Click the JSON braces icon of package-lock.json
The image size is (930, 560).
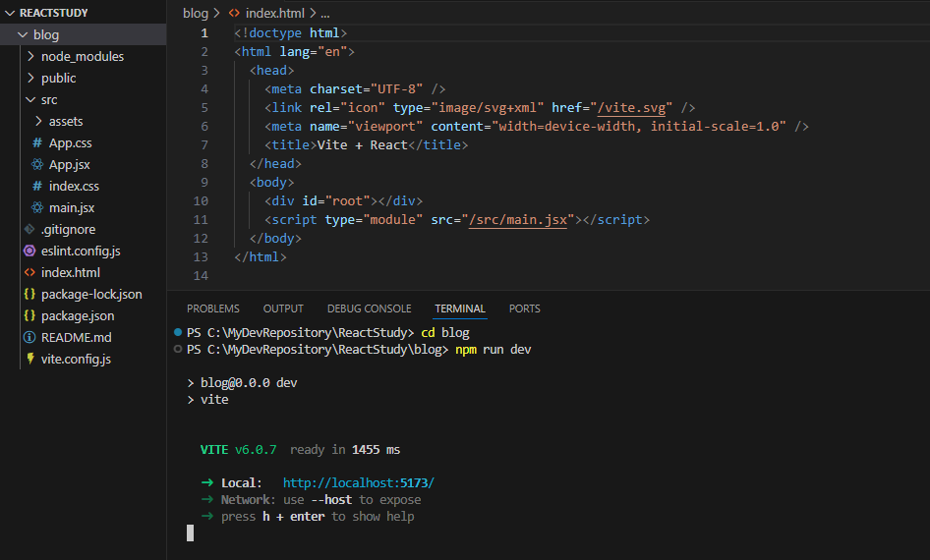(29, 294)
